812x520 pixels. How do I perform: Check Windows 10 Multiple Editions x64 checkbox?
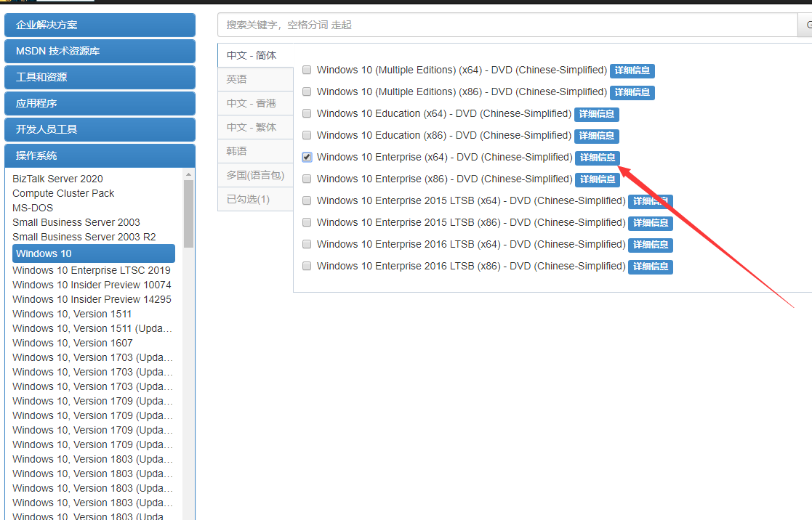pos(307,70)
